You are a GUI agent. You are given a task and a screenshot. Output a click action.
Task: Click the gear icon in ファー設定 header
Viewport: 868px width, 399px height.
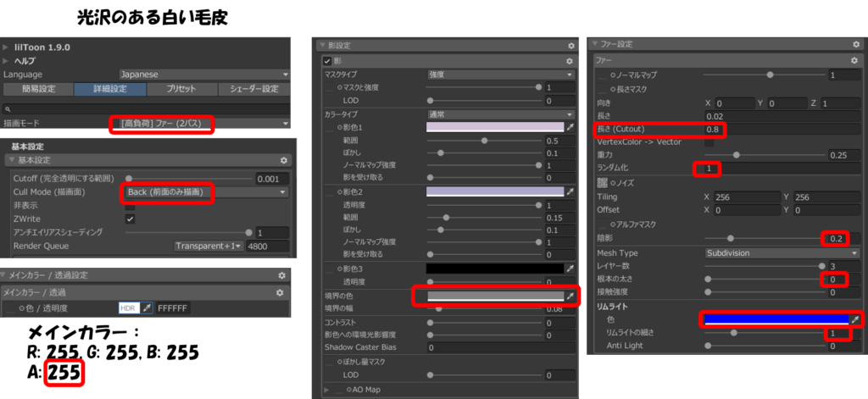point(856,44)
